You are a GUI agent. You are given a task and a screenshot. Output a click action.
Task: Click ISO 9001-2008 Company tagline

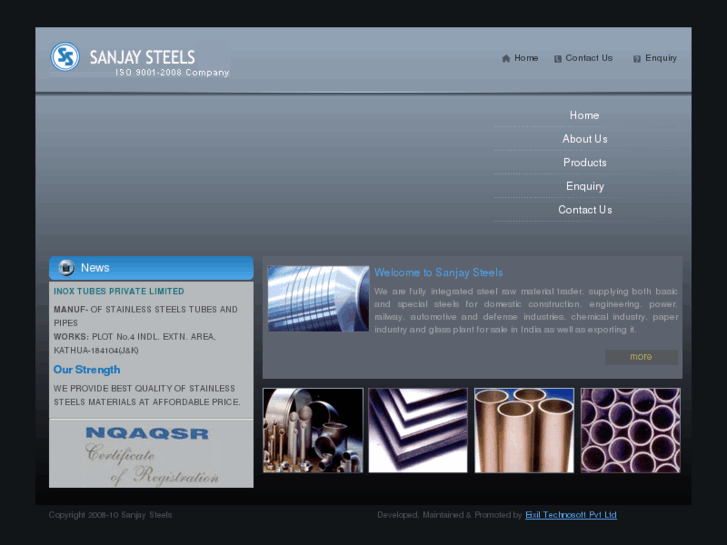(172, 72)
